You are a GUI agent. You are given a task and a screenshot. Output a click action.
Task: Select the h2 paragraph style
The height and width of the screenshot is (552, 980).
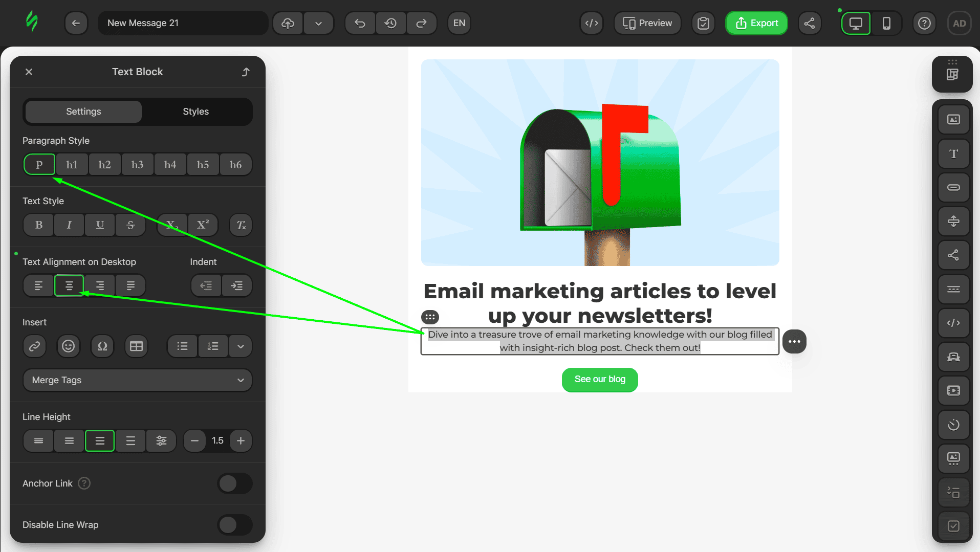point(104,165)
